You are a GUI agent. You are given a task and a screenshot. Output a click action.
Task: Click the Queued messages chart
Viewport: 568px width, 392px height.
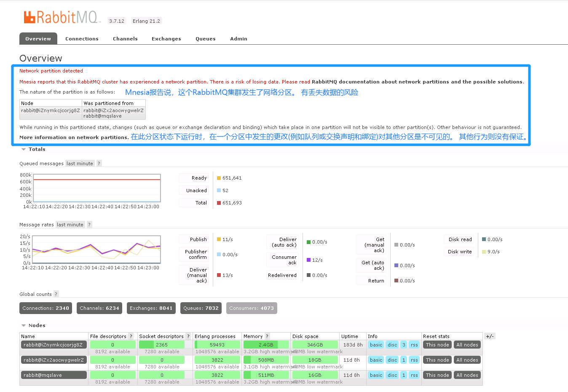tap(97, 188)
